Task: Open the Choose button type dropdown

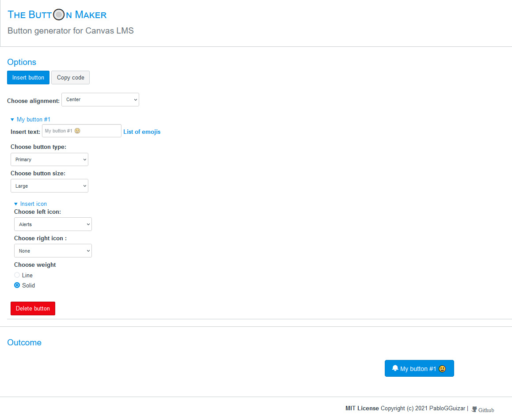Action: click(x=49, y=159)
